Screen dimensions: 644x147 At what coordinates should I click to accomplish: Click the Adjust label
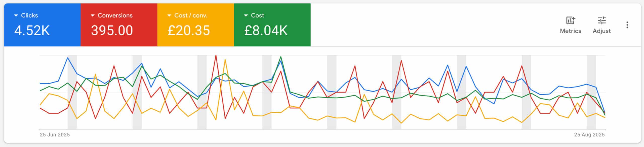pyautogui.click(x=602, y=31)
